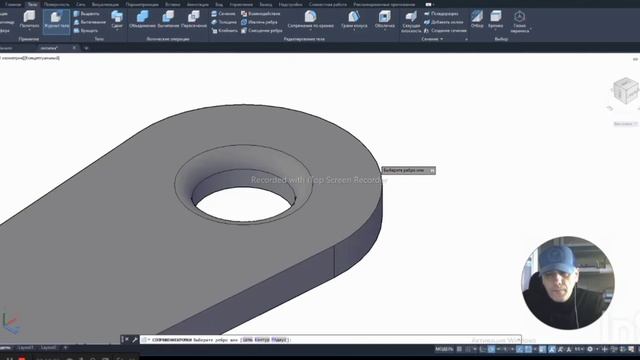The height and width of the screenshot is (360, 640).
Task: Select the Грани конуса (Taper Faces) tool
Action: 354,19
